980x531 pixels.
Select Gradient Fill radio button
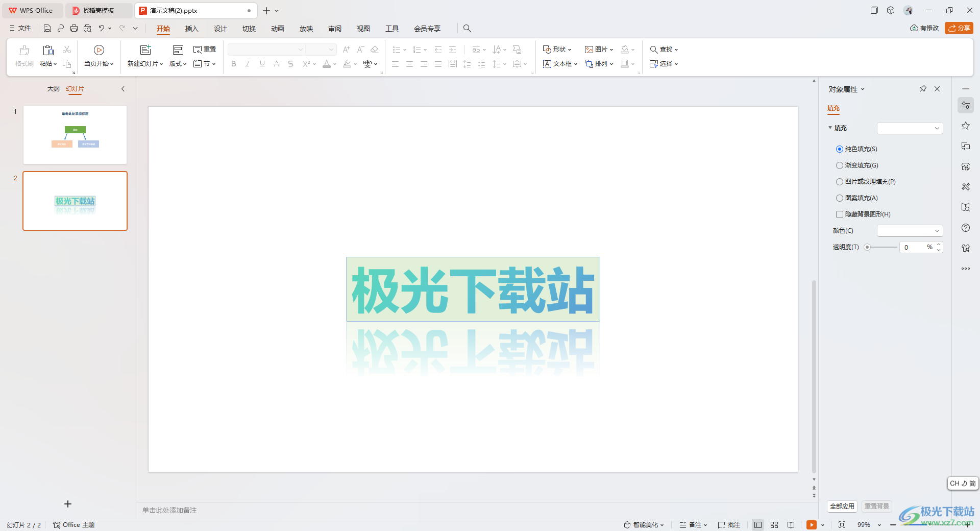point(840,165)
